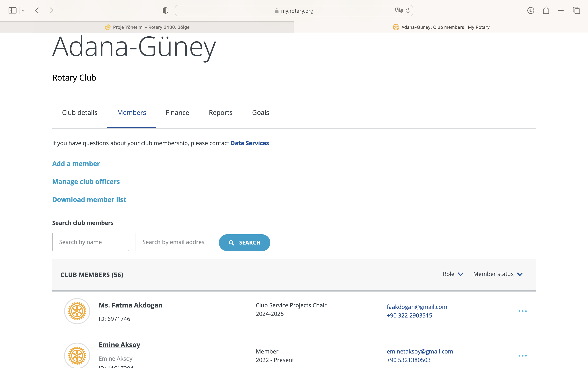588x368 pixels.
Task: Focus the Search by email address field
Action: tap(174, 242)
